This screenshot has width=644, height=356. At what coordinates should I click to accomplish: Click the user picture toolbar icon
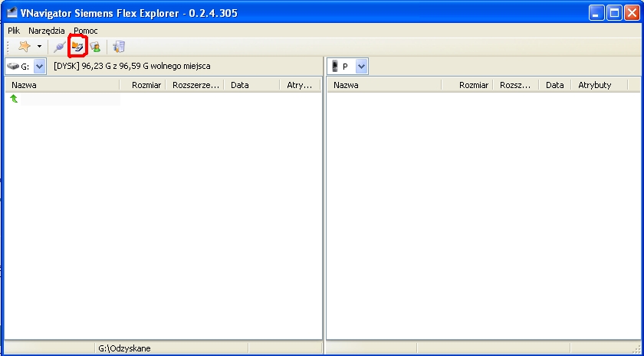(x=95, y=47)
